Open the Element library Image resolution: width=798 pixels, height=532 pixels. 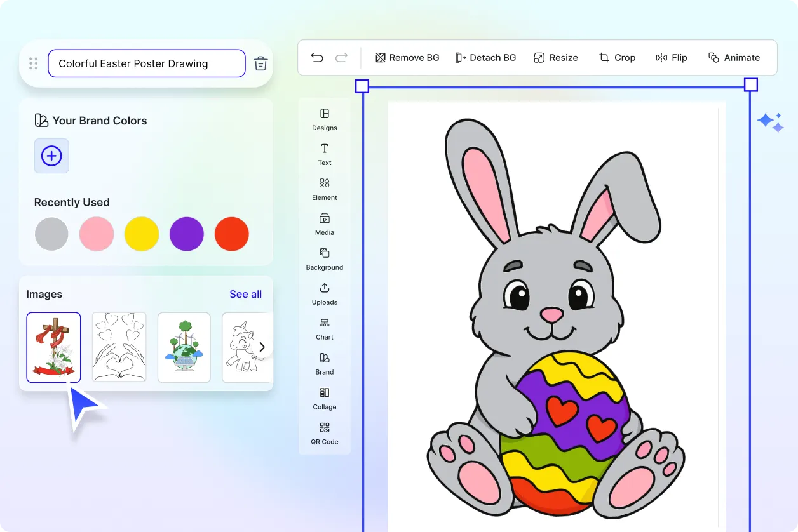pos(324,189)
